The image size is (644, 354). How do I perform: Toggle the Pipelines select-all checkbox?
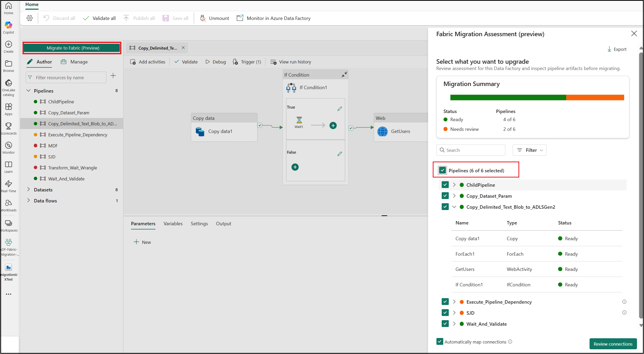coord(442,170)
